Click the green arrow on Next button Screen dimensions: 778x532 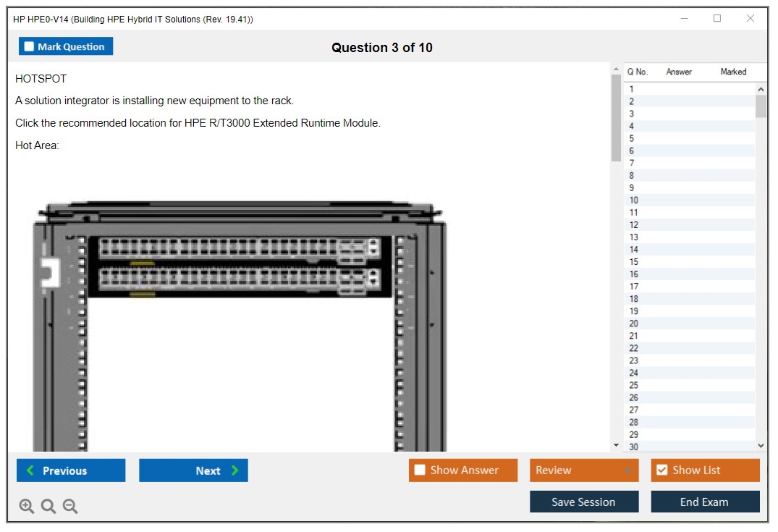click(x=235, y=470)
